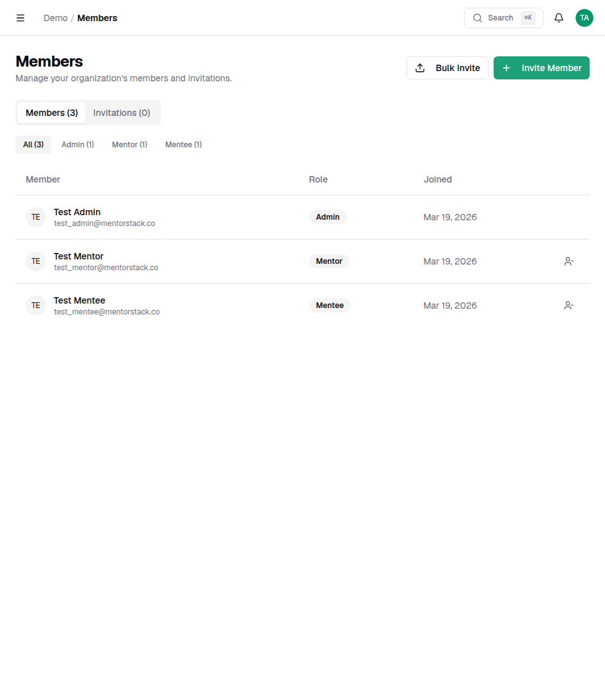Screen dimensions: 605x700
Task: Navigate to Demo via breadcrumb link
Action: 55,18
